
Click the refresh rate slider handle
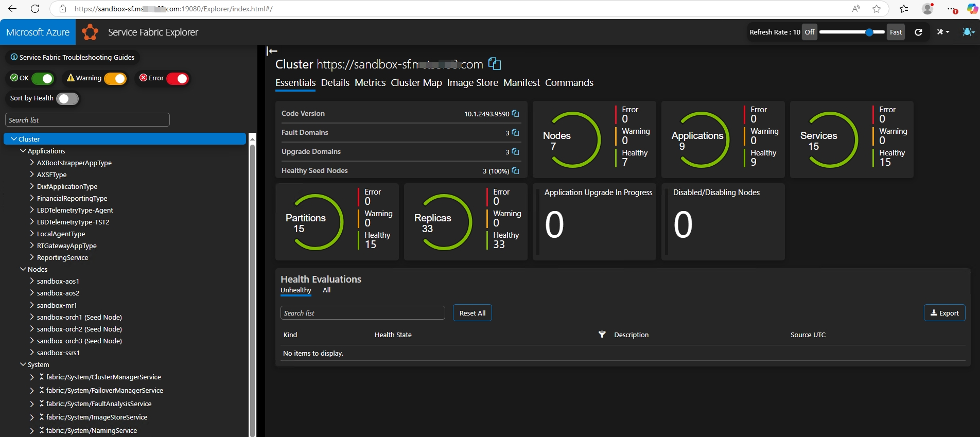point(869,32)
